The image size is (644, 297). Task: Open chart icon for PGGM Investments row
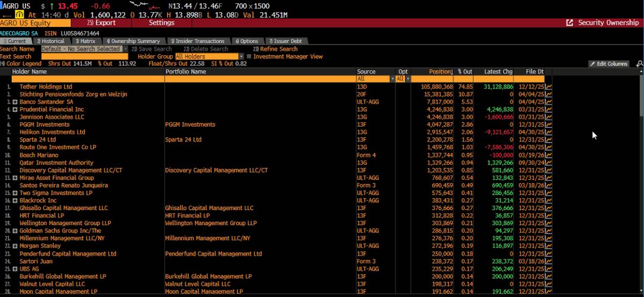coord(549,124)
